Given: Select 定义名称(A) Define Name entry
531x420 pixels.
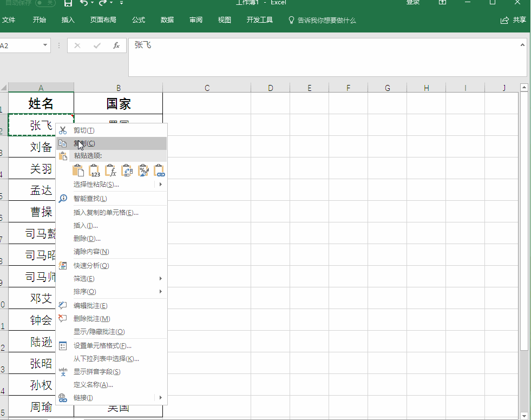Looking at the screenshot, I should click(112, 385).
